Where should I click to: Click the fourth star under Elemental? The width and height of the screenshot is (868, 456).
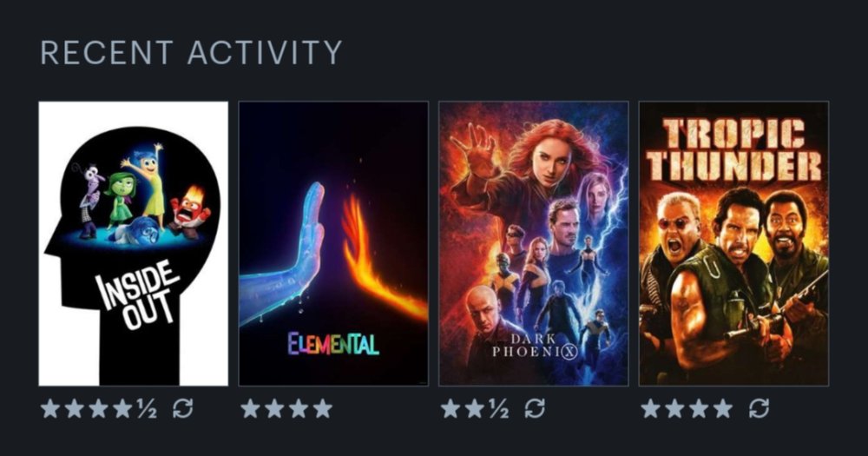point(323,409)
